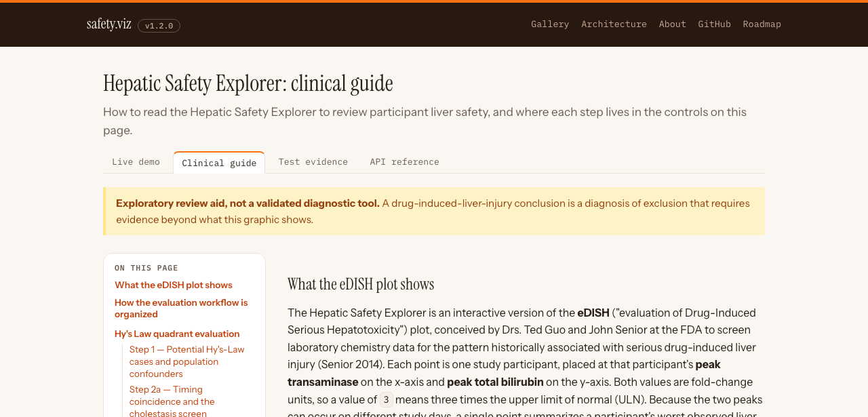Click the bold 'peak total bilirubin' term
Screen dimensions: 868x417
(495, 382)
